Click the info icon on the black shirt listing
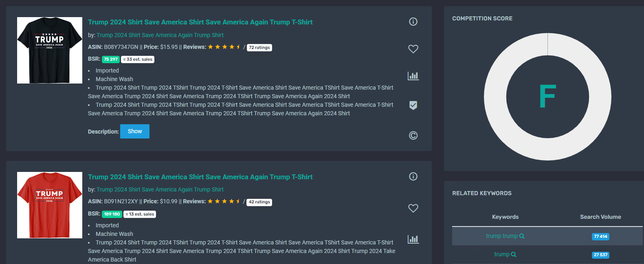The image size is (644, 264). pos(413,22)
